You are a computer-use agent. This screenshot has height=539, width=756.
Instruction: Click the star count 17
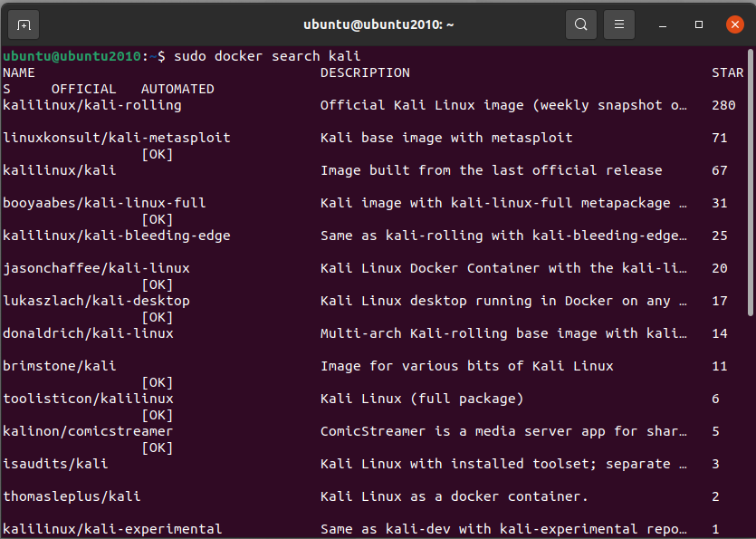[x=720, y=301]
